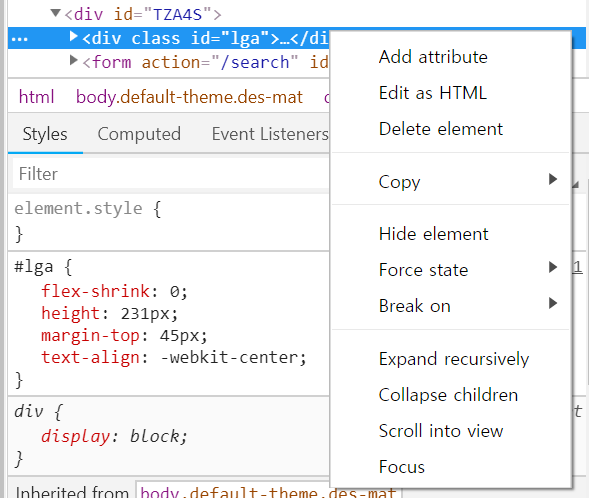
Task: Choose Delete element in context menu
Action: pyautogui.click(x=441, y=129)
